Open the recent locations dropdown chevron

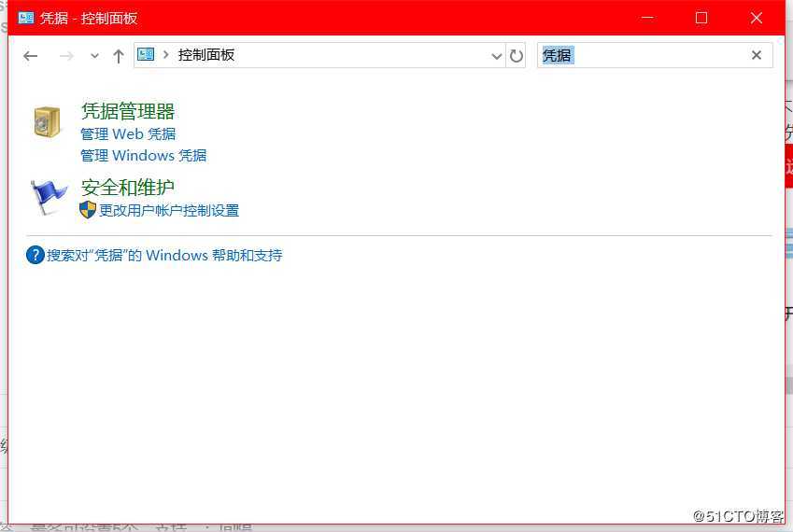click(x=94, y=56)
